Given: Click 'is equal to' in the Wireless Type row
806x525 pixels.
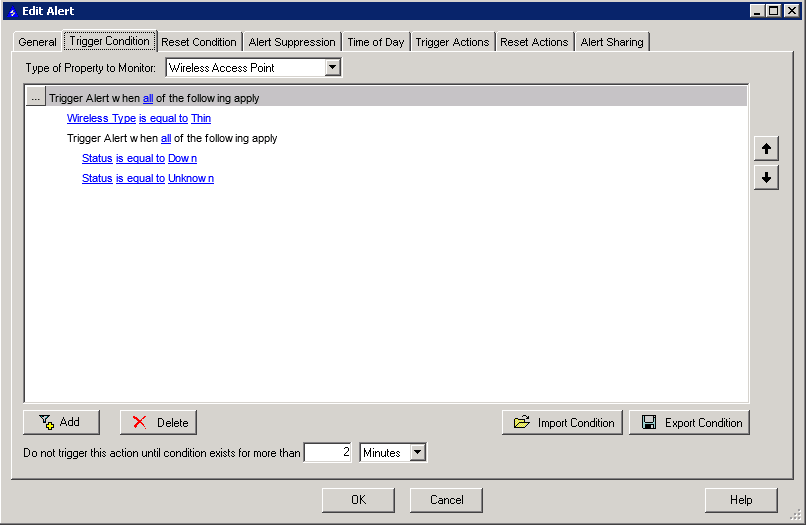Looking at the screenshot, I should point(163,118).
